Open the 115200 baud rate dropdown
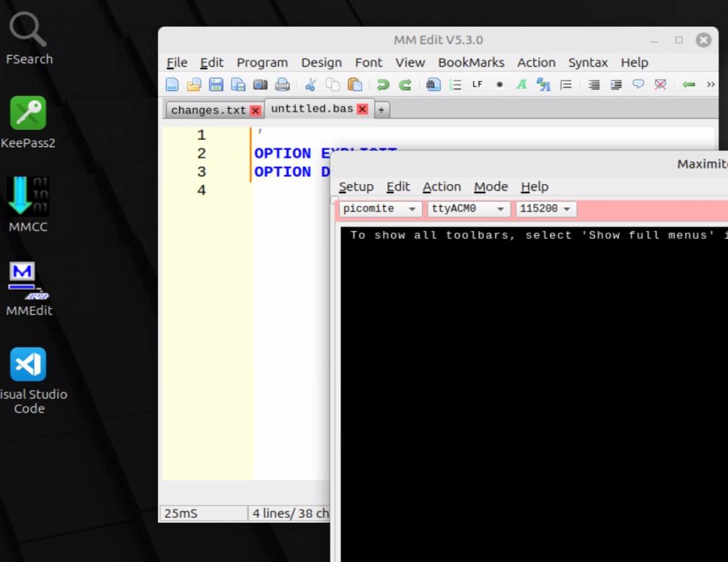The height and width of the screenshot is (562, 728). pyautogui.click(x=545, y=209)
